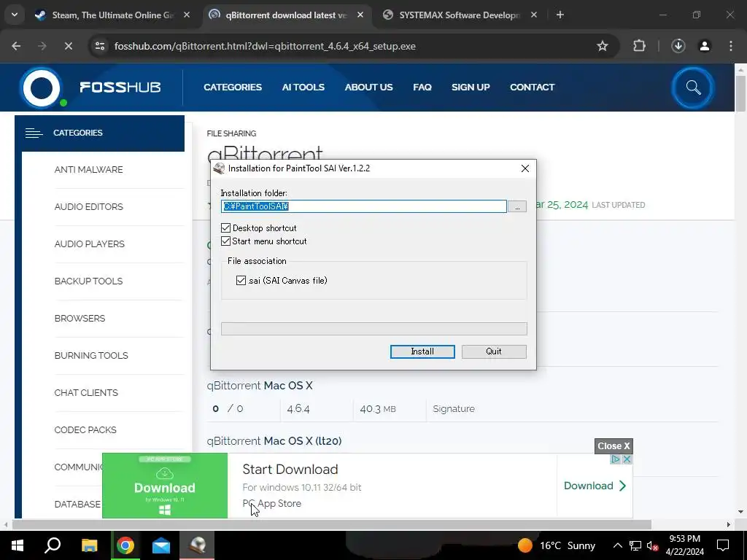Screen dimensions: 747x560
Task: Open the Chrome three-dot menu
Action: (731, 46)
